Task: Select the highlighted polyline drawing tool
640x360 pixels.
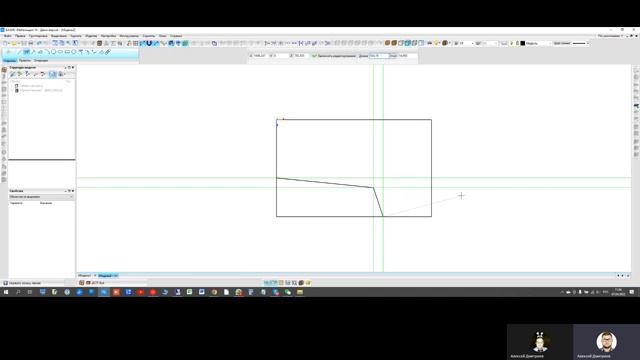Action: [27, 52]
